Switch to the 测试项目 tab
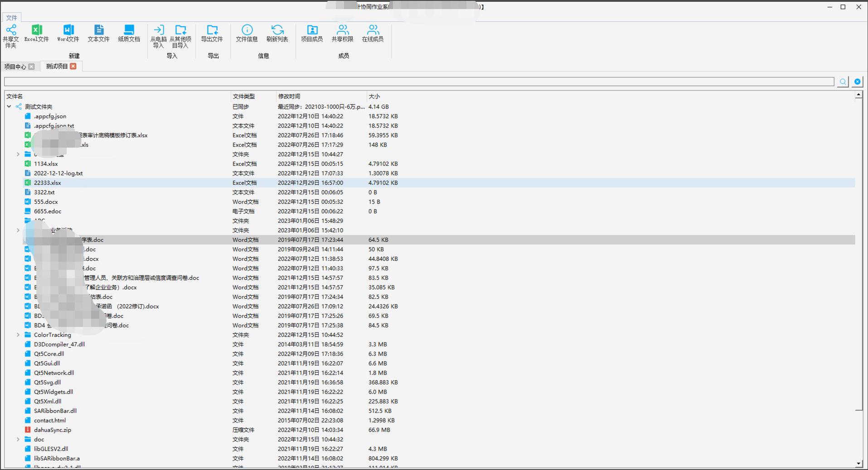Viewport: 868px width, 470px height. click(57, 66)
